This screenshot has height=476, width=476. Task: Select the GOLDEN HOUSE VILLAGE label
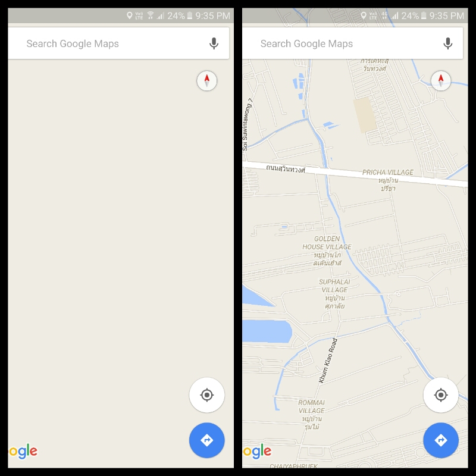click(x=327, y=250)
